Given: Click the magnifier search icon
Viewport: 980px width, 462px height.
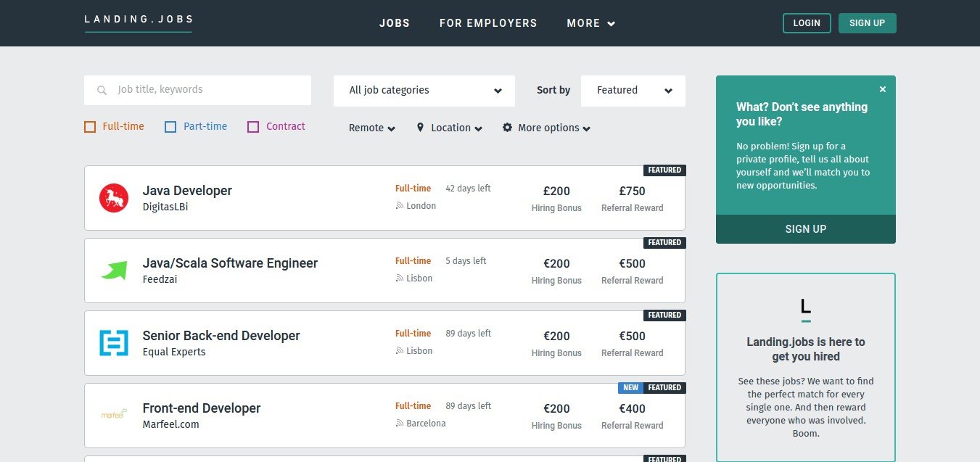Looking at the screenshot, I should pos(102,91).
